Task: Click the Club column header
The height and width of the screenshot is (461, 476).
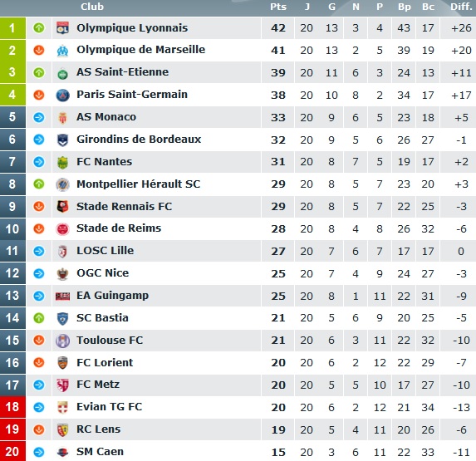Action: point(92,7)
